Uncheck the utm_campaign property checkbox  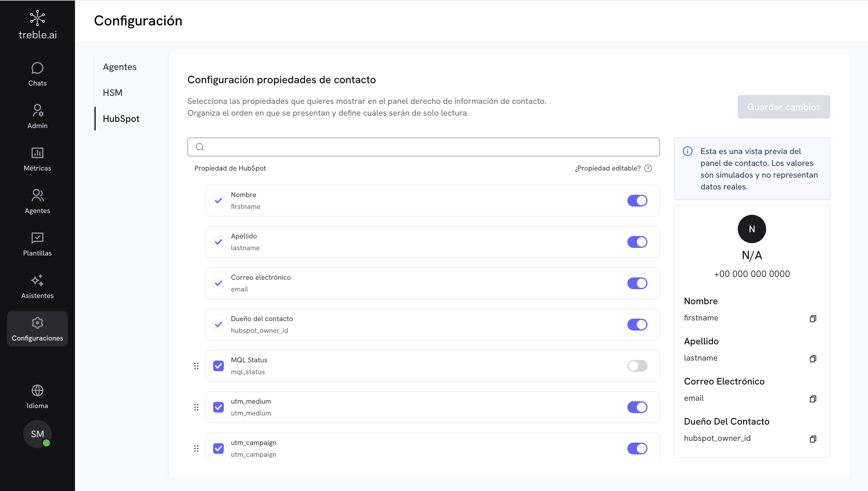tap(218, 449)
